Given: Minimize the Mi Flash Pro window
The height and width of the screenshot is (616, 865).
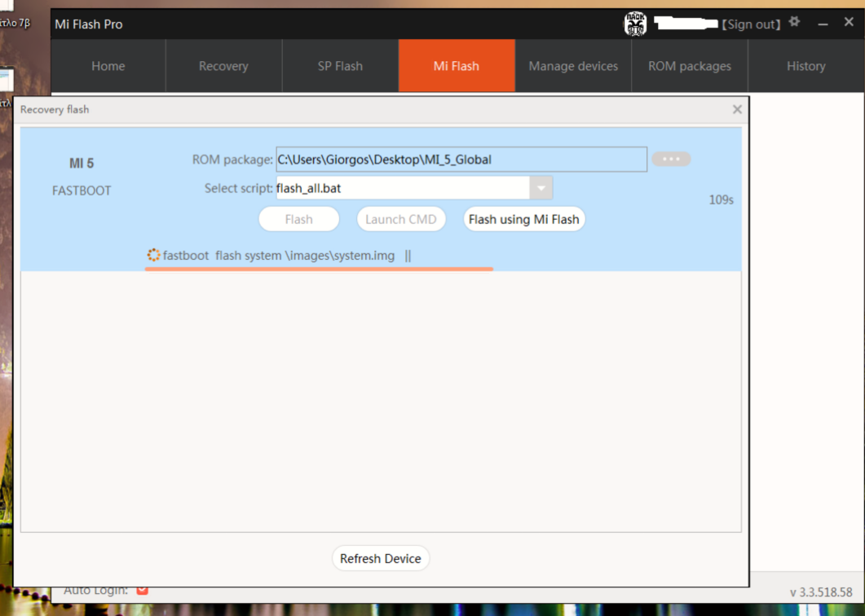Looking at the screenshot, I should [823, 24].
